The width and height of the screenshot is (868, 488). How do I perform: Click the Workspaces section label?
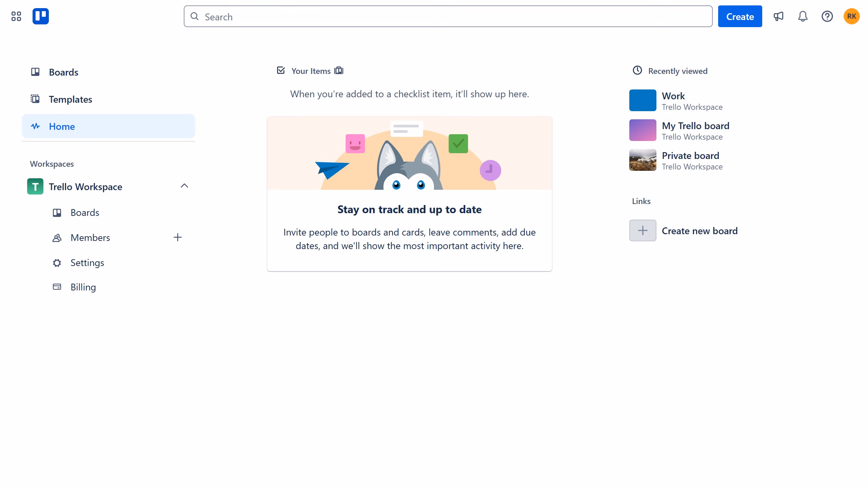(52, 164)
